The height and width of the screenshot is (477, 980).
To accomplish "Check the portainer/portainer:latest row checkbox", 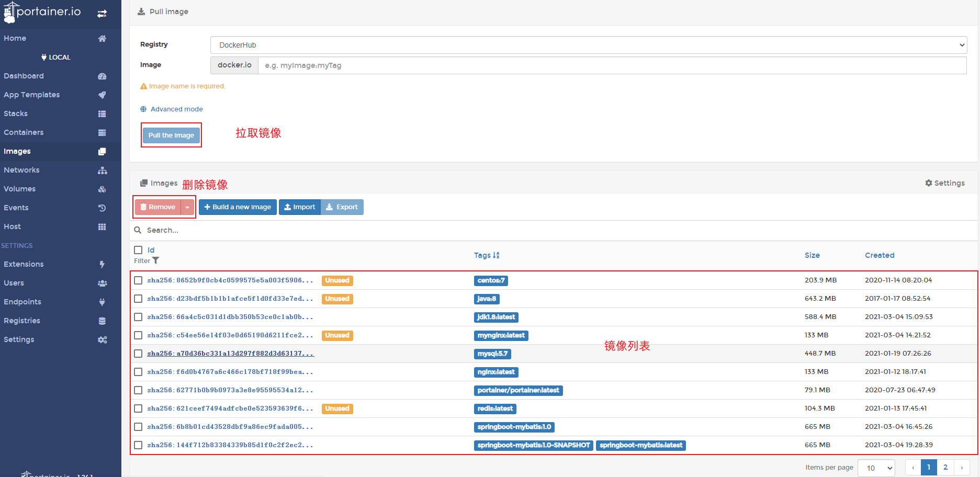I will (138, 390).
